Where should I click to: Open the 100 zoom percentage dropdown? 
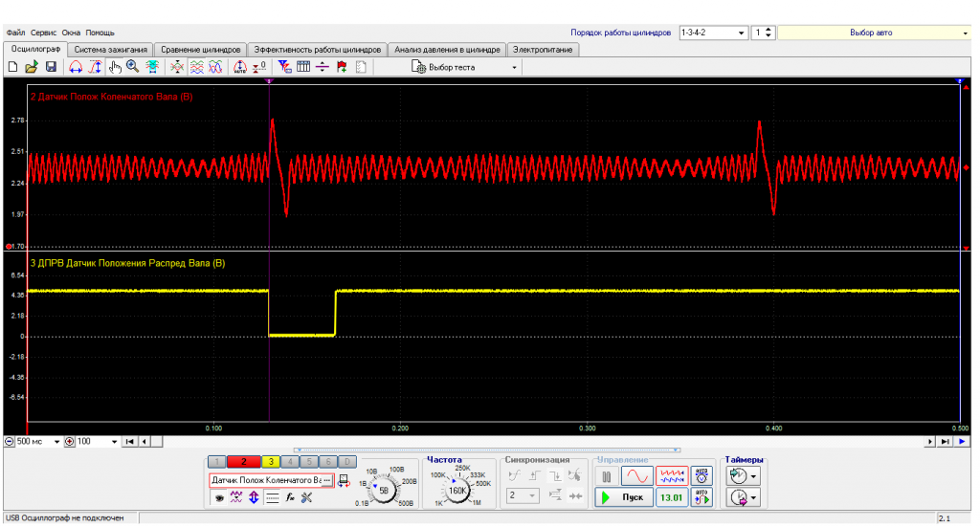pyautogui.click(x=114, y=442)
